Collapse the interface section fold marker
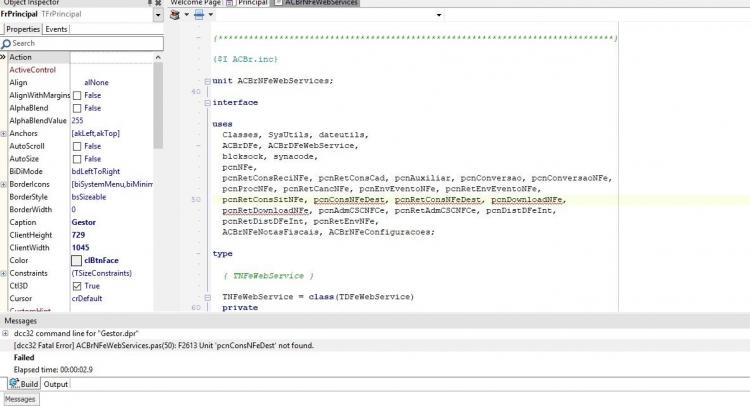 click(208, 103)
